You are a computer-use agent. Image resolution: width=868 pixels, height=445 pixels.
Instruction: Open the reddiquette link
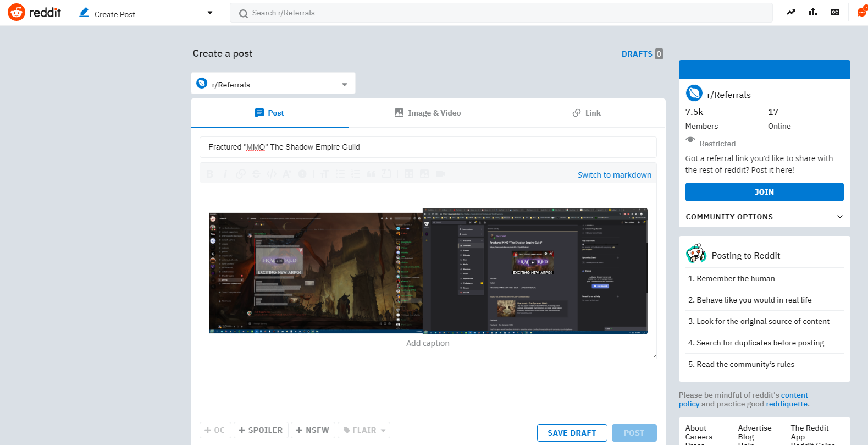787,404
